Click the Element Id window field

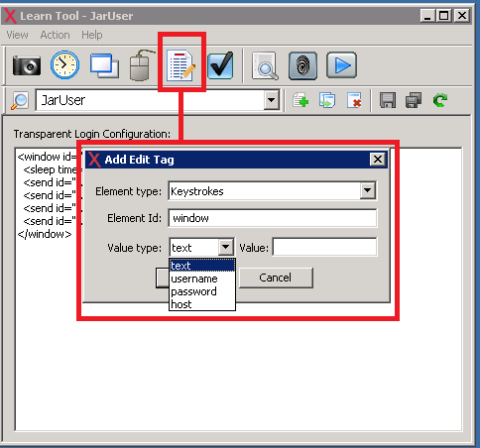pos(273,218)
